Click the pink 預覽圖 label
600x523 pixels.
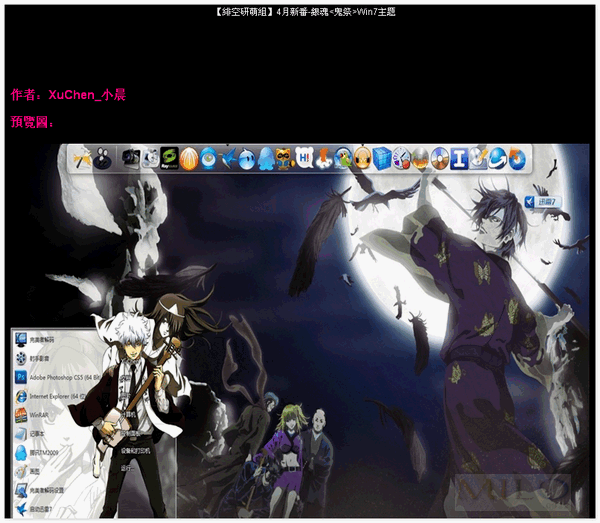[x=32, y=122]
